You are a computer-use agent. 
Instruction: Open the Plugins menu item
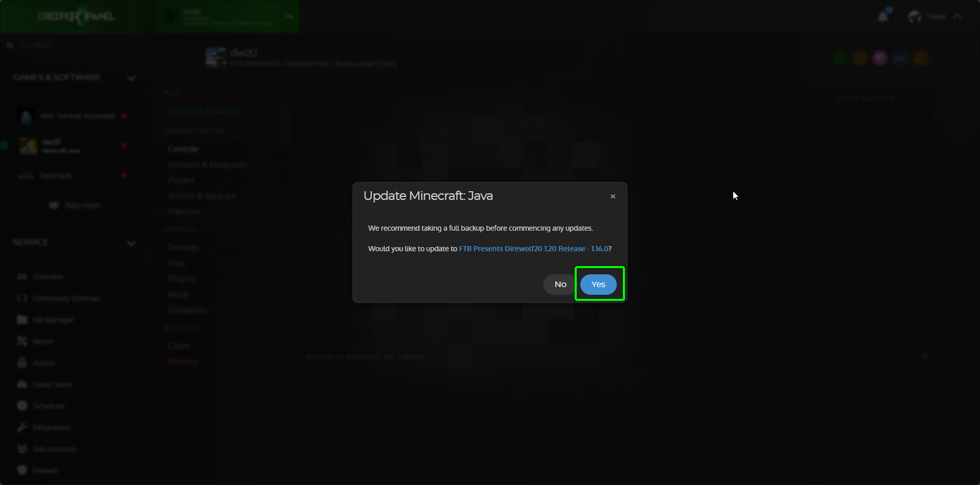pos(182,278)
